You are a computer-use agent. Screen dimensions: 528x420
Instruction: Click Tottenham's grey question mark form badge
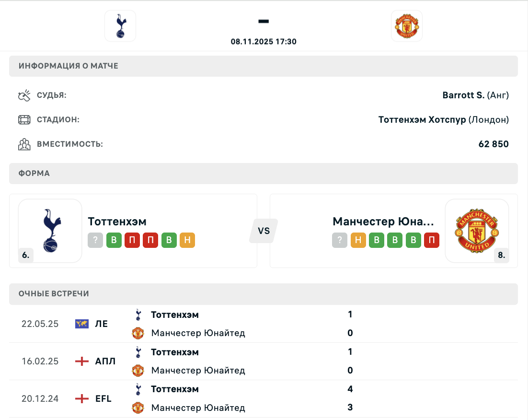[95, 240]
